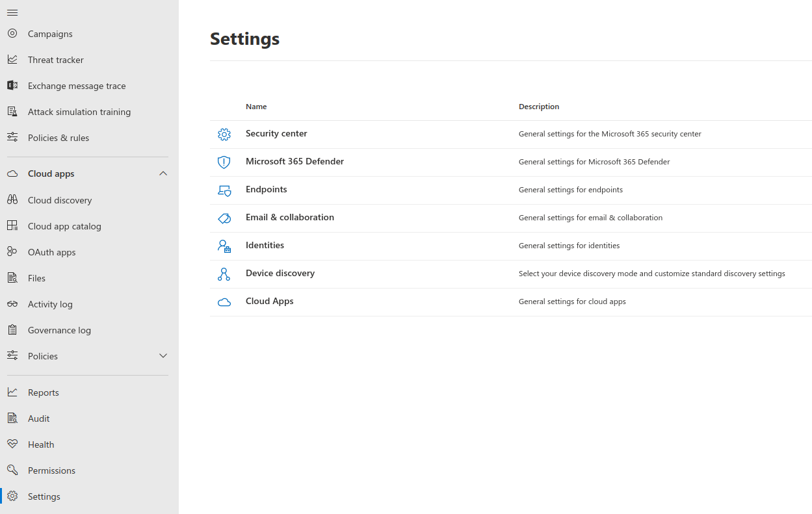Screen dimensions: 812x514
Task: Open the Governance log
Action: pyautogui.click(x=59, y=330)
